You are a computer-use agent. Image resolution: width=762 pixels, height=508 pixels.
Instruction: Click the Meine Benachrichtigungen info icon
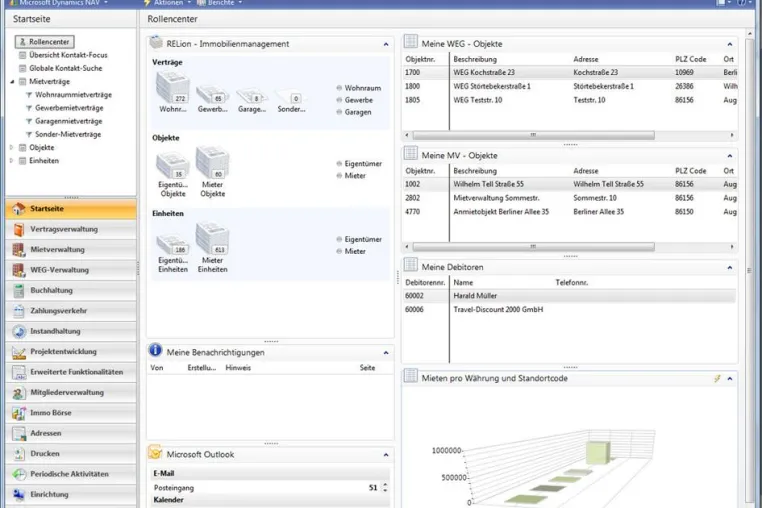coord(155,350)
